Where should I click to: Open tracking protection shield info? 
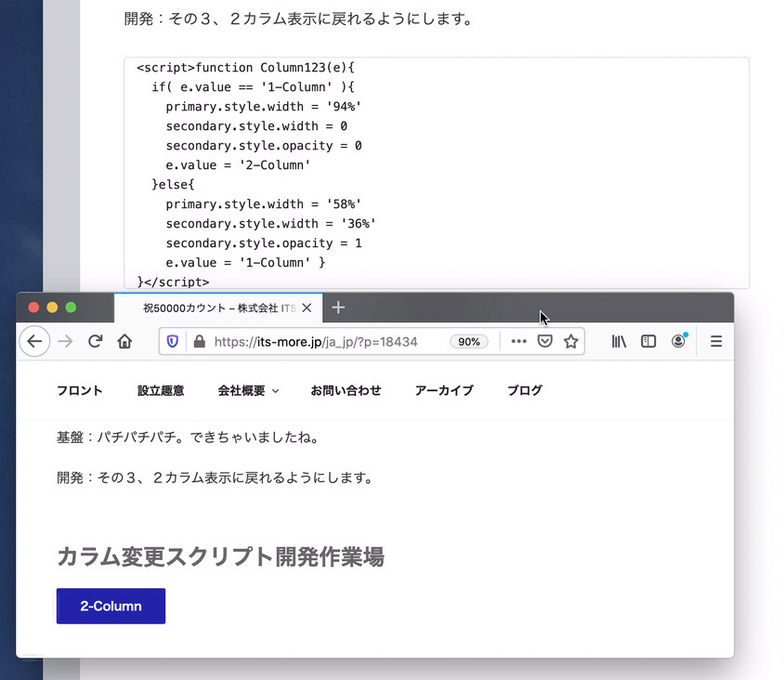173,341
